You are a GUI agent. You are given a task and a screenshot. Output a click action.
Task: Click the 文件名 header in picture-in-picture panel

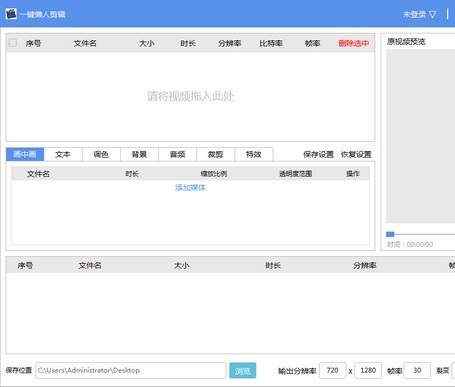pos(38,174)
